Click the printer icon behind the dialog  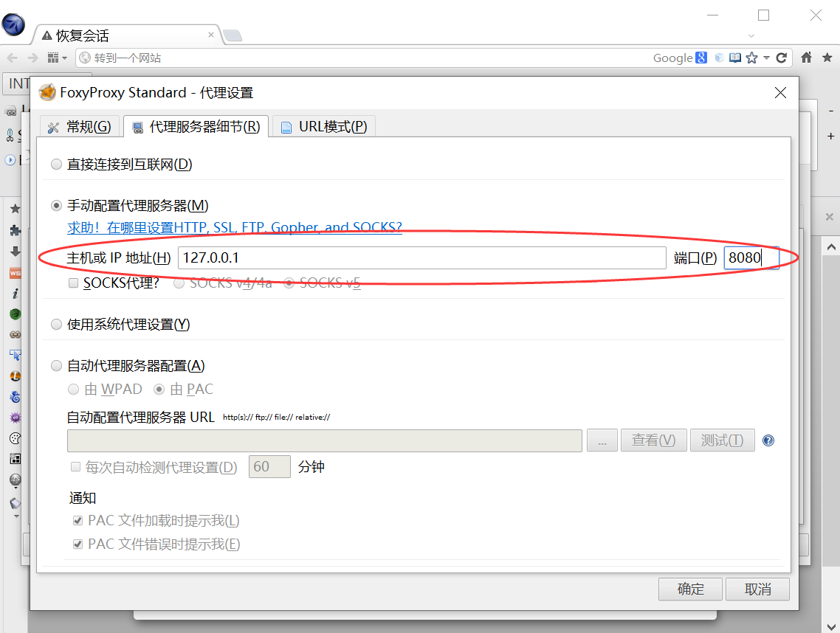[x=11, y=111]
